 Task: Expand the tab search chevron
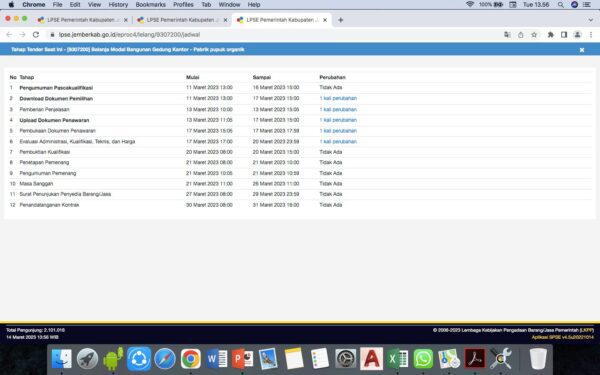tap(590, 20)
